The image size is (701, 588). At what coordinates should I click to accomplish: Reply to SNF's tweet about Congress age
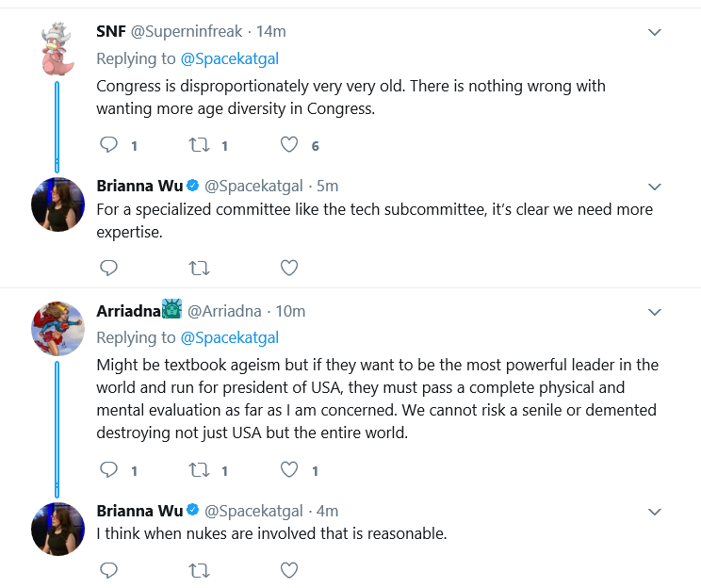108,145
